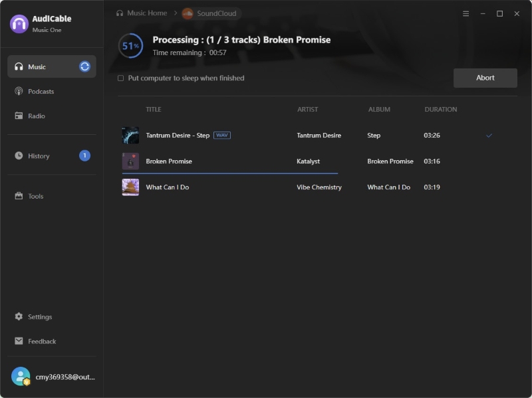
Task: Click the Radio icon in sidebar
Action: (x=19, y=116)
